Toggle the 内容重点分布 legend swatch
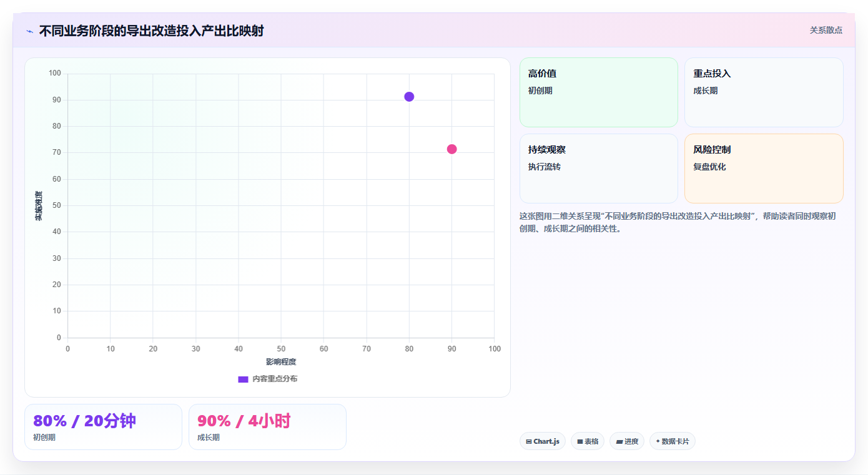Screen dimensions: 868x475 coord(243,379)
